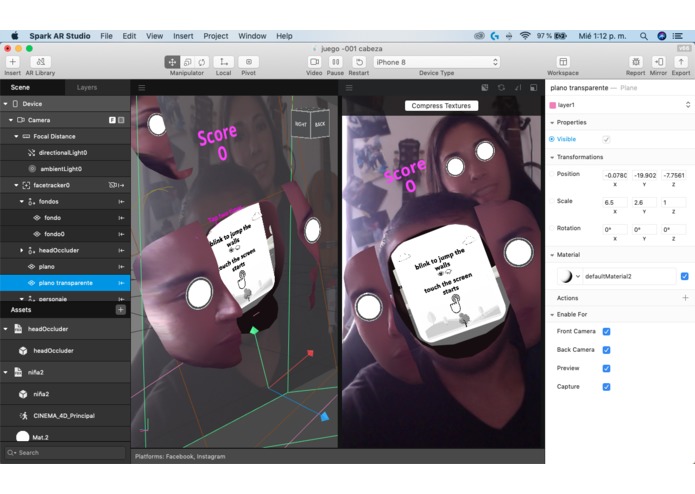Click the view cube RIGHT face
Image resolution: width=695 pixels, height=494 pixels.
click(x=301, y=124)
